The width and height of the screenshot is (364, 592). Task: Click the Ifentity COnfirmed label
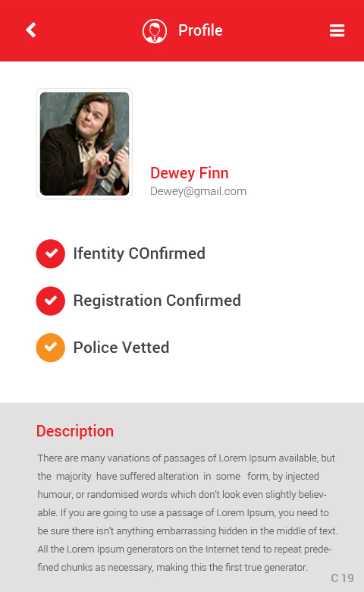click(140, 253)
